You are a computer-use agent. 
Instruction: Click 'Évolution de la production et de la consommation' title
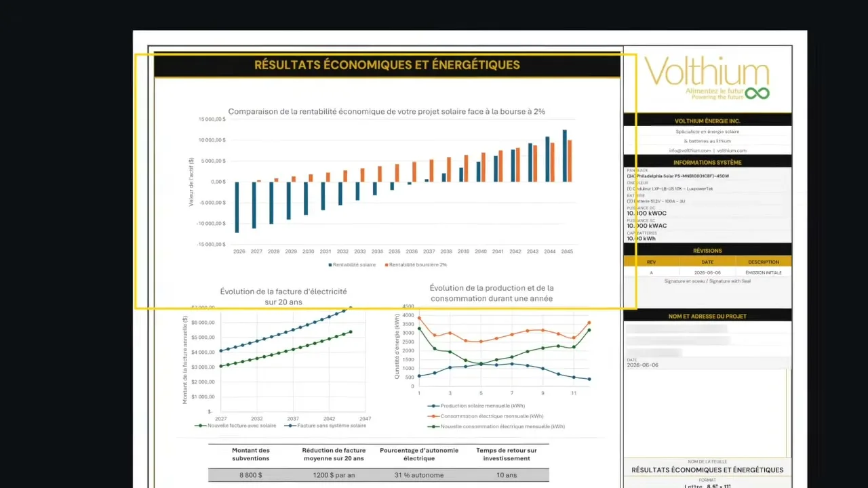tap(492, 293)
